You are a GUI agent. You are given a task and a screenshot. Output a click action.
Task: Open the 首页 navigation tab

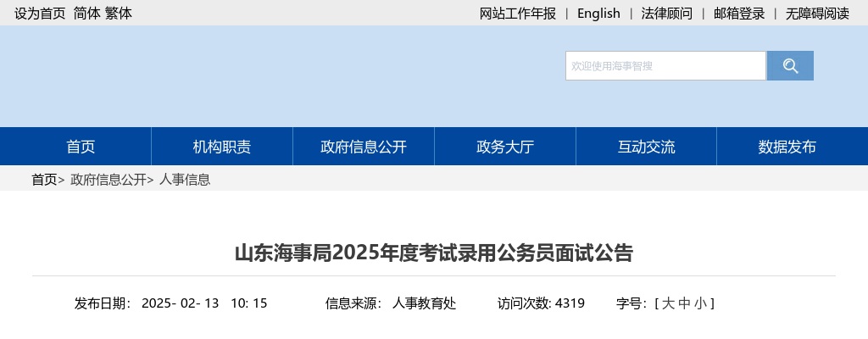[81, 147]
